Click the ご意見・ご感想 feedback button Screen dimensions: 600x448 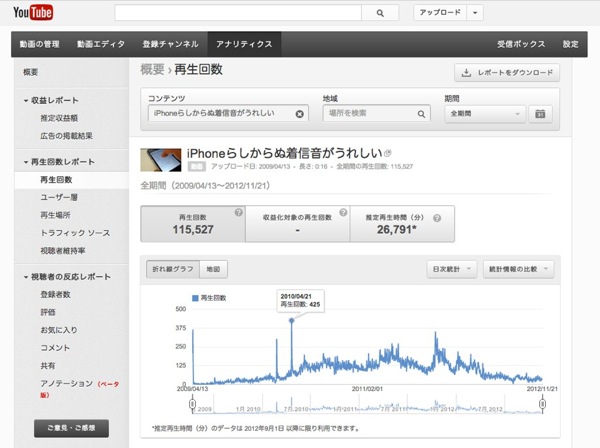71,428
